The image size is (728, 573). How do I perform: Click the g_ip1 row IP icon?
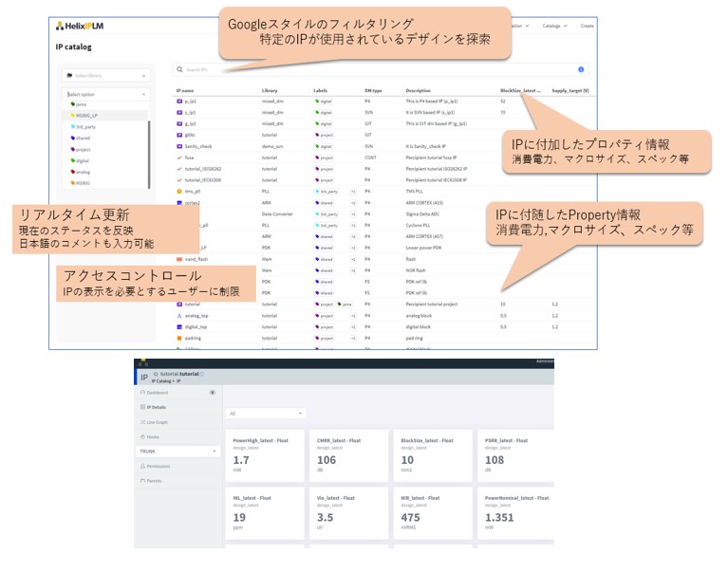pyautogui.click(x=179, y=123)
